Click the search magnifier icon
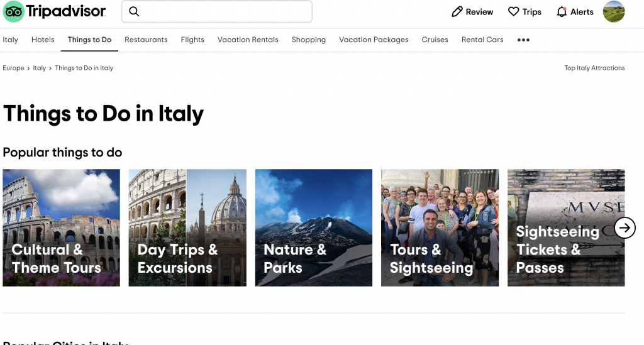Viewport: 644px width, 345px height. point(134,12)
